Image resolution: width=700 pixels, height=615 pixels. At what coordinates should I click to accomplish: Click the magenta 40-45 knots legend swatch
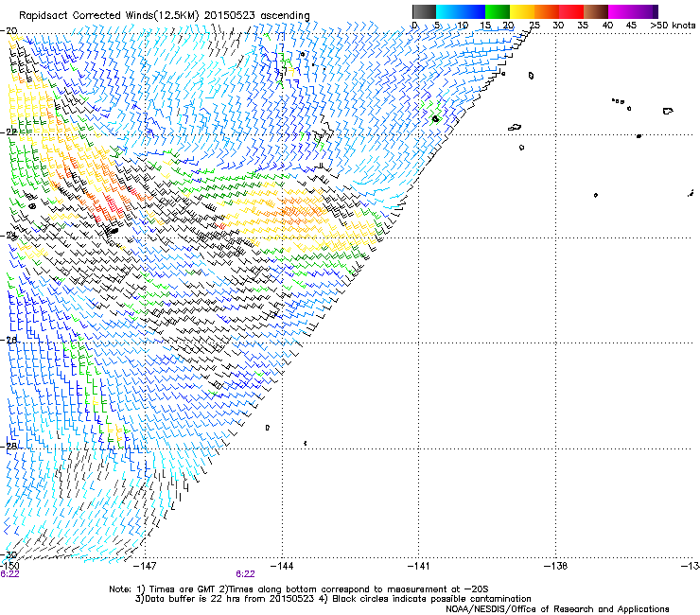click(x=621, y=11)
